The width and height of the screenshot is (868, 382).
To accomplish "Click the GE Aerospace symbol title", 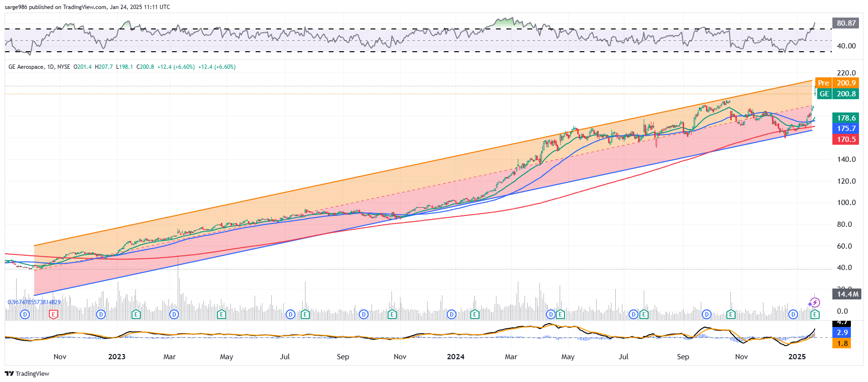I will (x=27, y=67).
